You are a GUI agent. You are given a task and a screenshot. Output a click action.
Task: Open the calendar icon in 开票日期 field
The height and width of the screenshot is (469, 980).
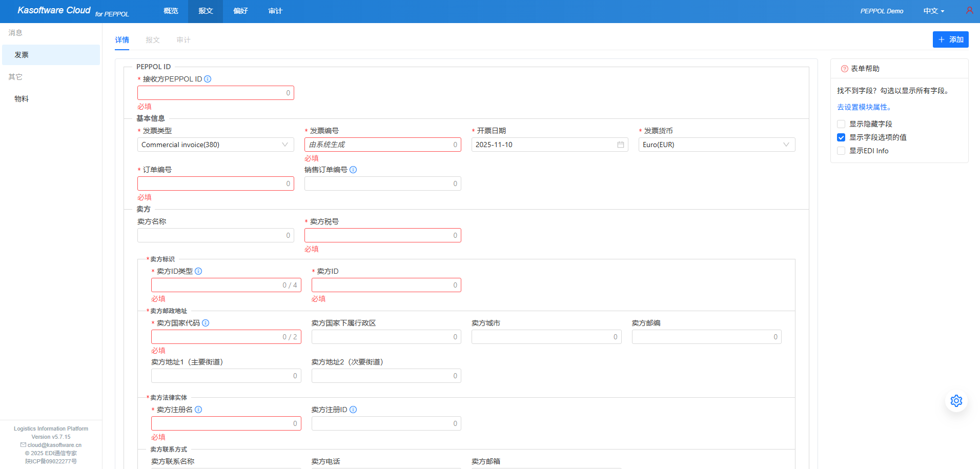[x=620, y=145]
